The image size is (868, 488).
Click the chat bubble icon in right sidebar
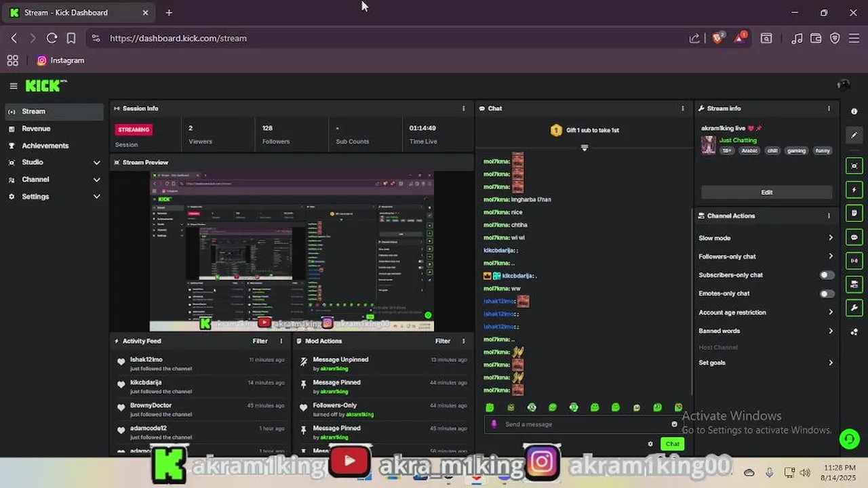(x=854, y=237)
